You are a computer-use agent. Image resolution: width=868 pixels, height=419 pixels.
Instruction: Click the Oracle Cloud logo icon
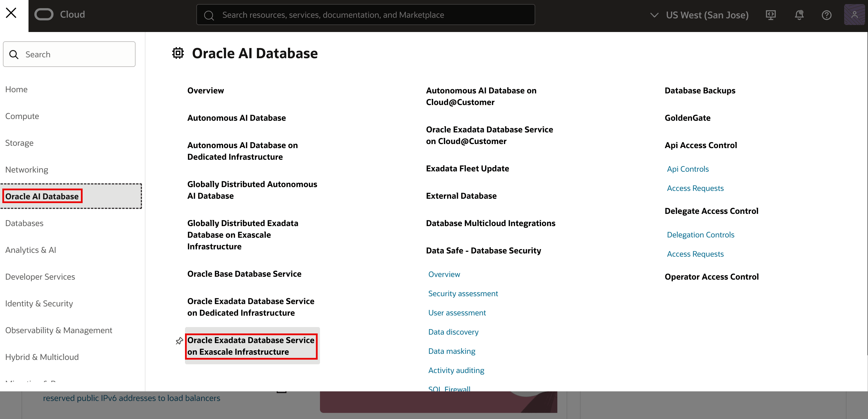(44, 15)
